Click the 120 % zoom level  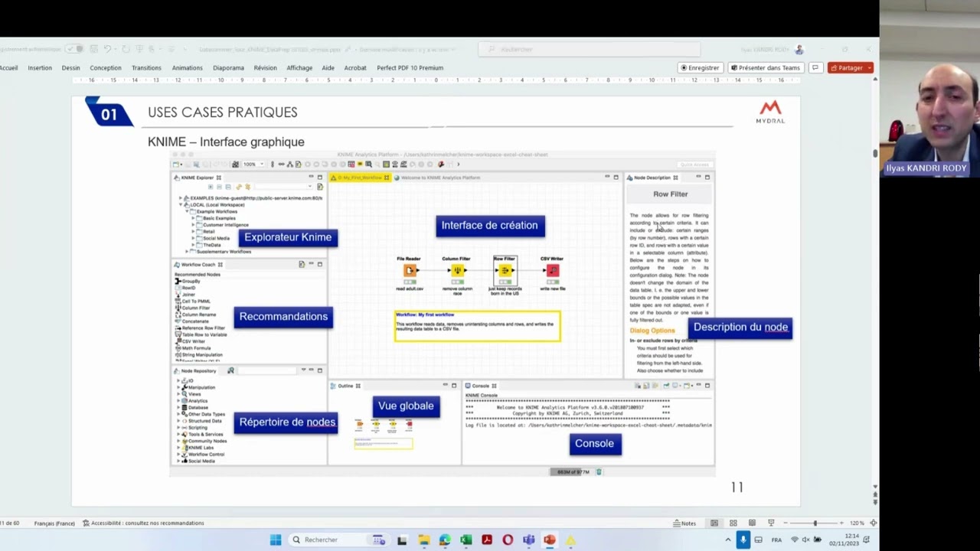[856, 523]
